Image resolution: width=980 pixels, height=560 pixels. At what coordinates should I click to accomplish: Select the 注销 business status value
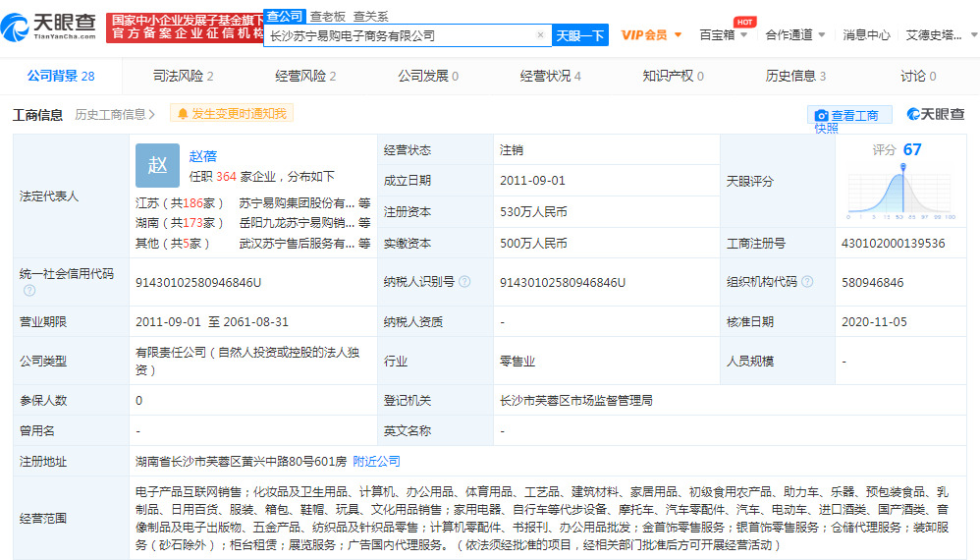(512, 150)
